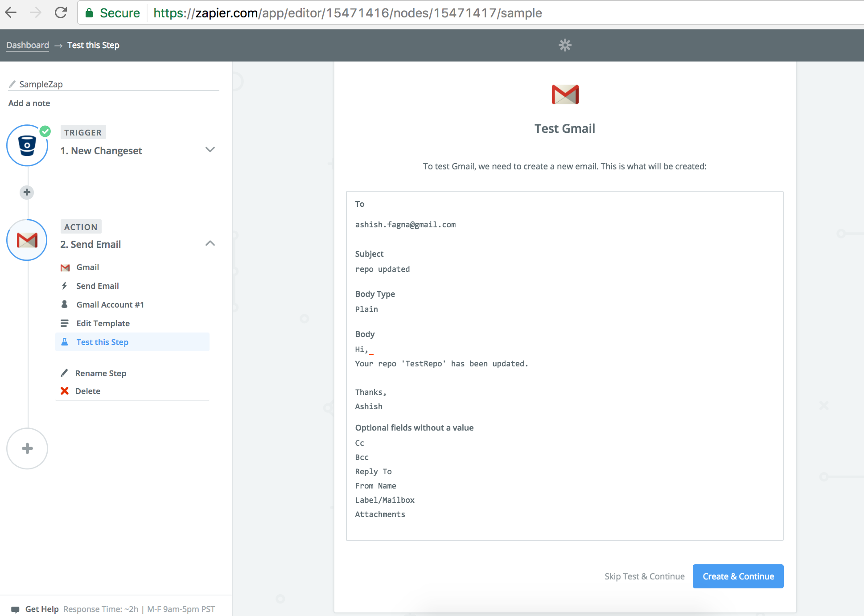The image size is (864, 616).
Task: Go back using the browser back arrow
Action: point(11,12)
